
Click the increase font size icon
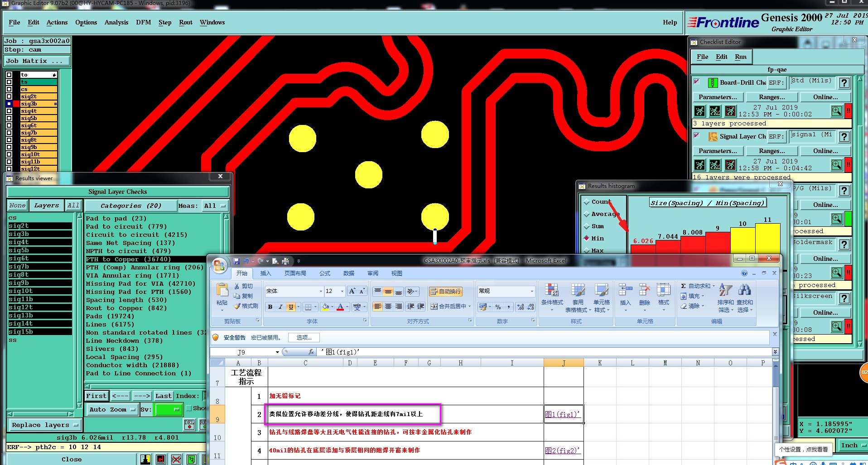pos(352,291)
